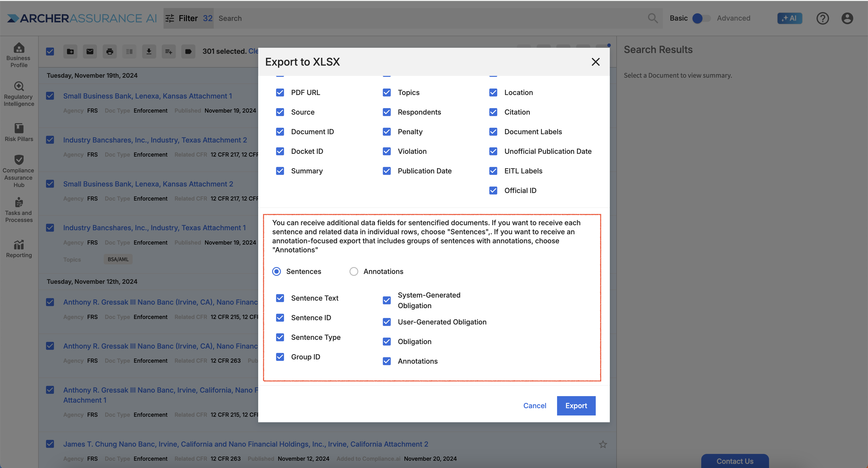This screenshot has width=868, height=468.
Task: Click the Archer Assurance AI logo
Action: tap(82, 18)
